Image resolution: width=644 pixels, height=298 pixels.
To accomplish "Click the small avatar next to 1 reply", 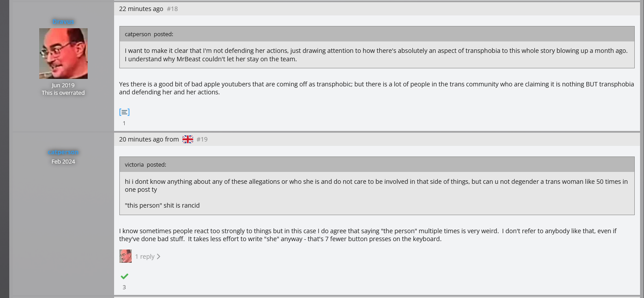I will [x=126, y=256].
